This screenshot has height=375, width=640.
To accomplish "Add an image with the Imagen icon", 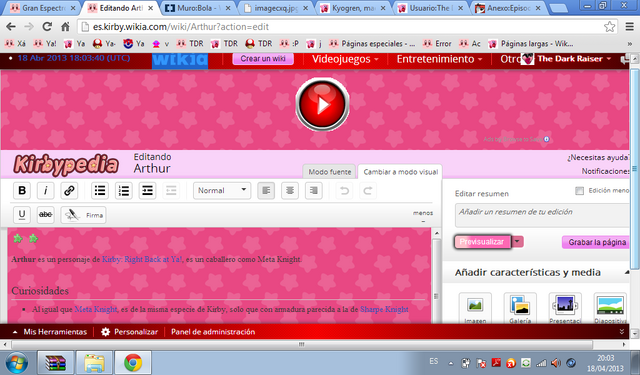I will coord(475,308).
